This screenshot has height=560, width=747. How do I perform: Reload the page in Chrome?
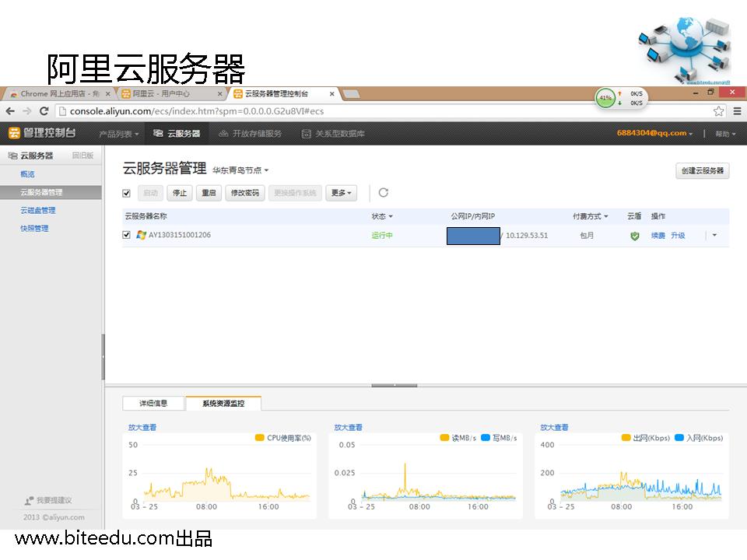44,111
